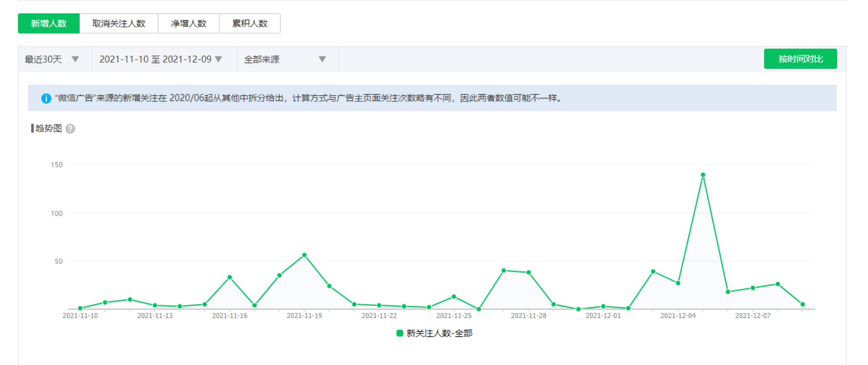Click the 2021-12-07 axis label
This screenshot has width=868, height=365.
point(753,315)
